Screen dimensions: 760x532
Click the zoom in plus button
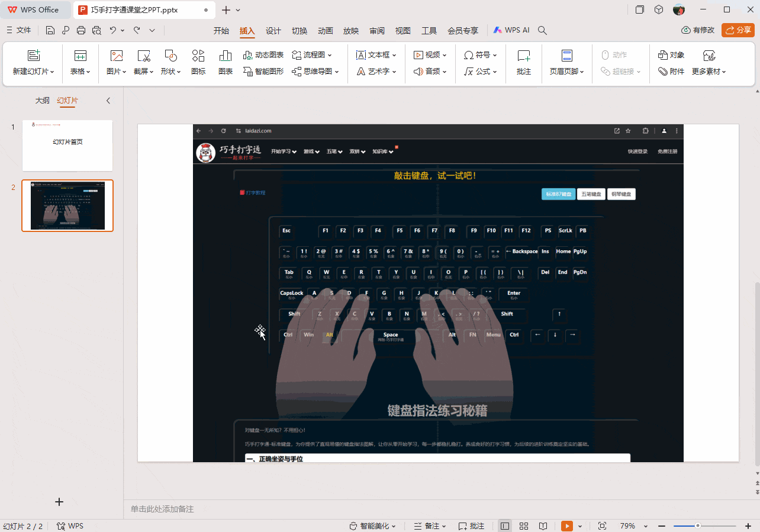[748, 526]
